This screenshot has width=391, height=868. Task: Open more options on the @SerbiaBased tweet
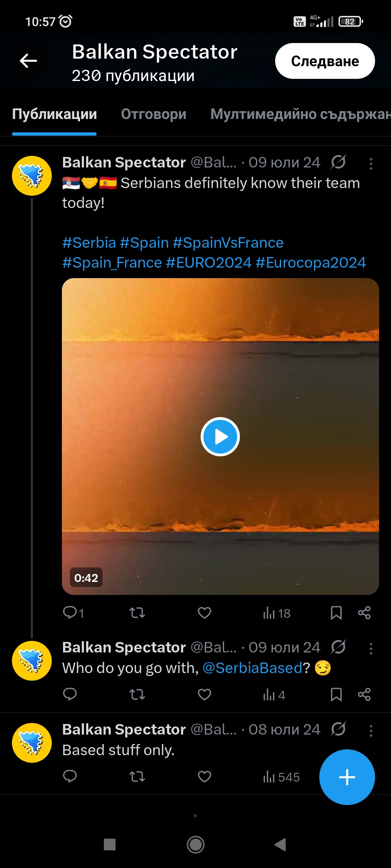(x=371, y=649)
